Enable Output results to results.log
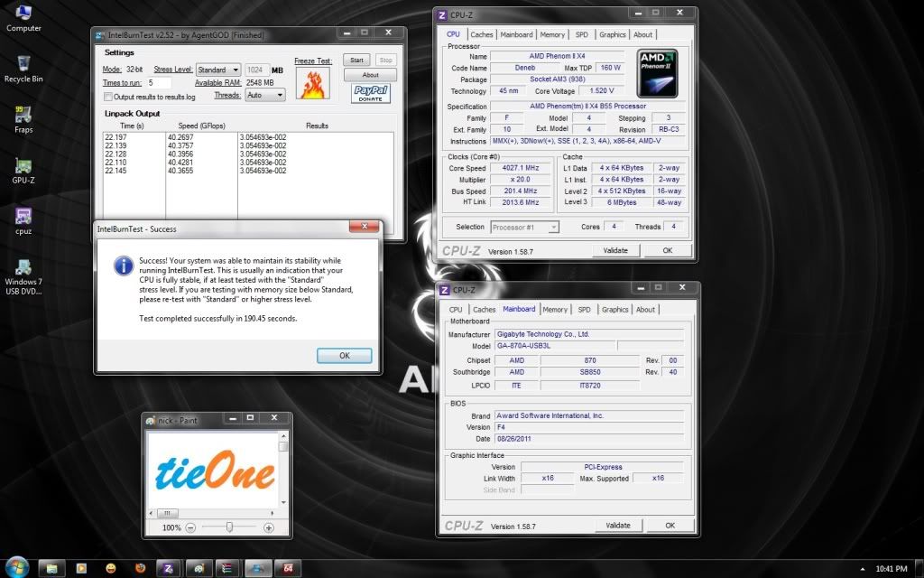Image resolution: width=924 pixels, height=578 pixels. click(x=108, y=97)
